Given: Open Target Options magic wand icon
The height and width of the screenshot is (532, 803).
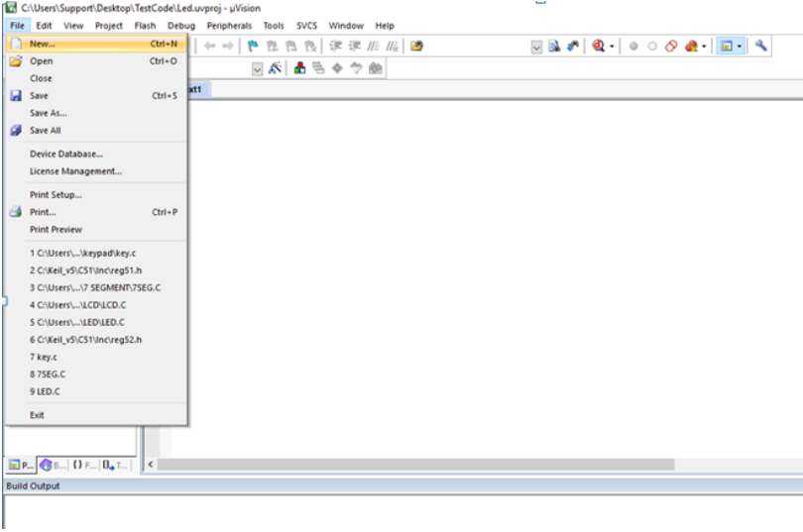Looking at the screenshot, I should 275,68.
